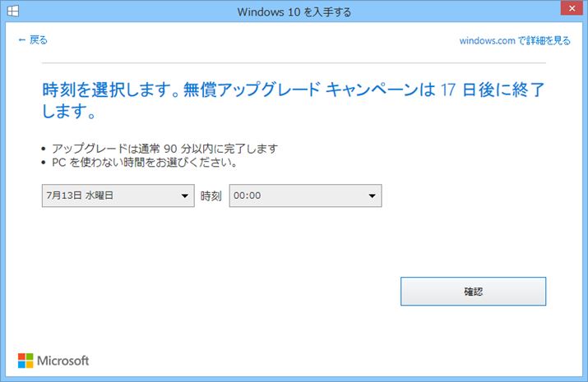Screen dimensions: 588x382
Task: Click the Microsoft logo at the bottom
Action: tap(53, 361)
